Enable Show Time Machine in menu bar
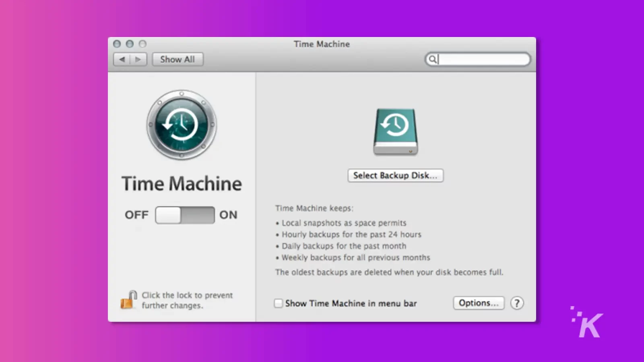Viewport: 644px width, 362px height. pos(278,303)
